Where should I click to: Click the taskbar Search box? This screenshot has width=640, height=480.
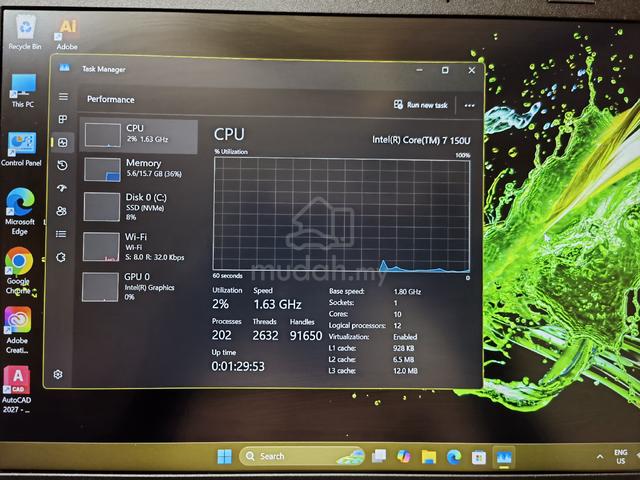[302, 456]
